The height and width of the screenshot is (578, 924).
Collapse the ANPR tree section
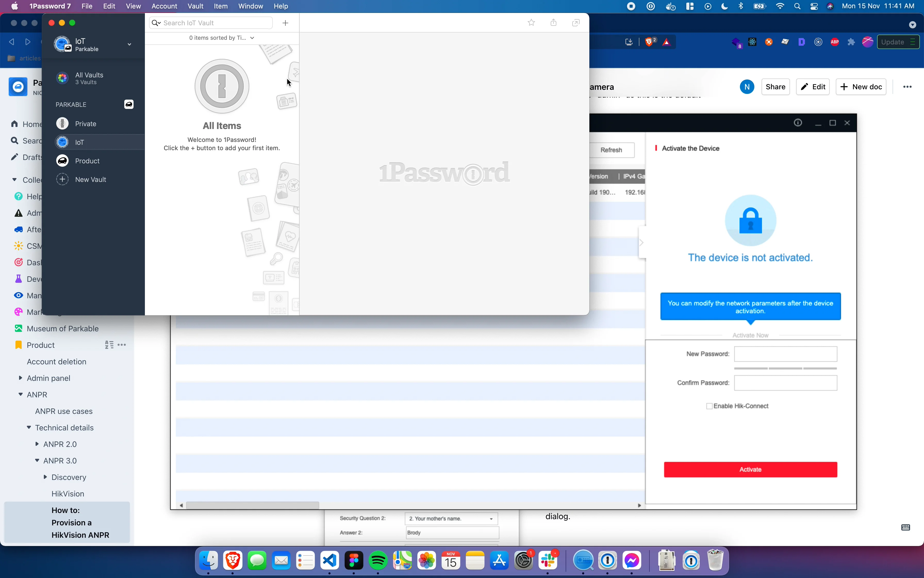[20, 395]
